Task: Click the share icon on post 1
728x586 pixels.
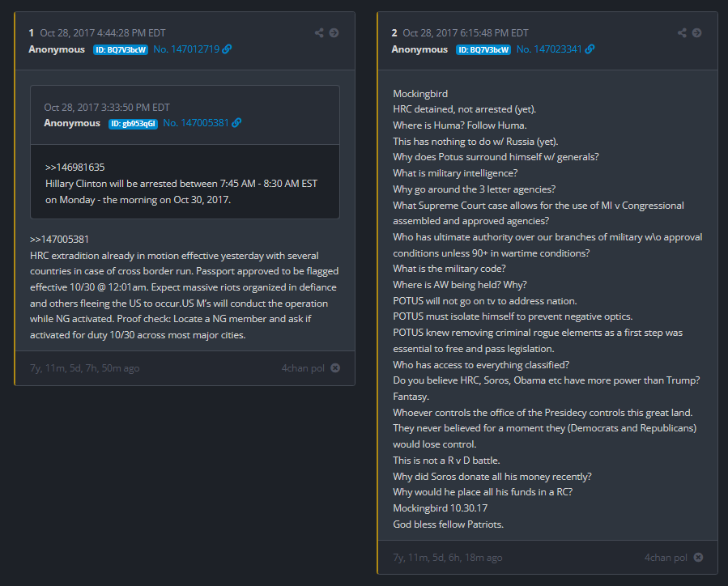Action: (319, 33)
